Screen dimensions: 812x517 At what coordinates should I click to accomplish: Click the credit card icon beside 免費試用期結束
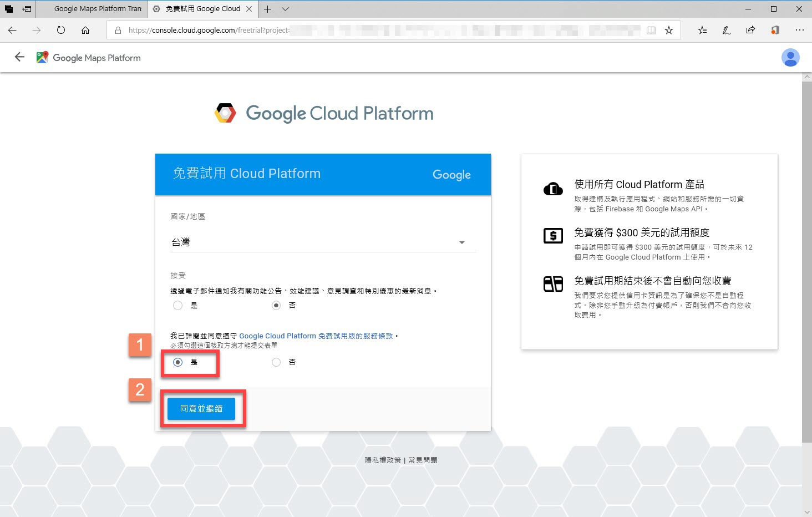click(553, 284)
